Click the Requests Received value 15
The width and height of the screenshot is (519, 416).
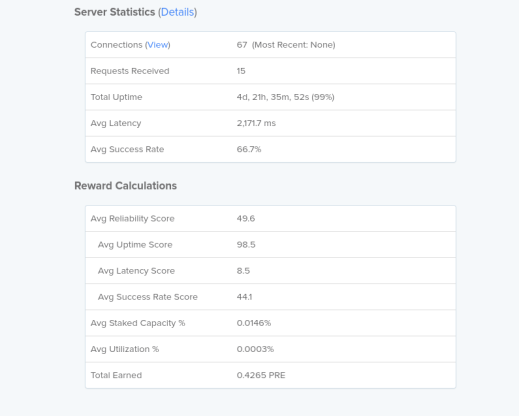pos(241,71)
